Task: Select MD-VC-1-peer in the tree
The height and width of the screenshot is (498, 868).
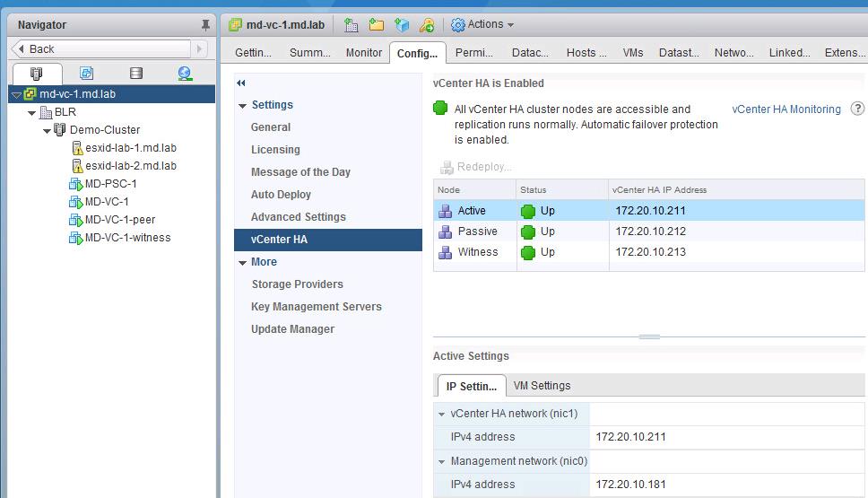Action: 119,219
